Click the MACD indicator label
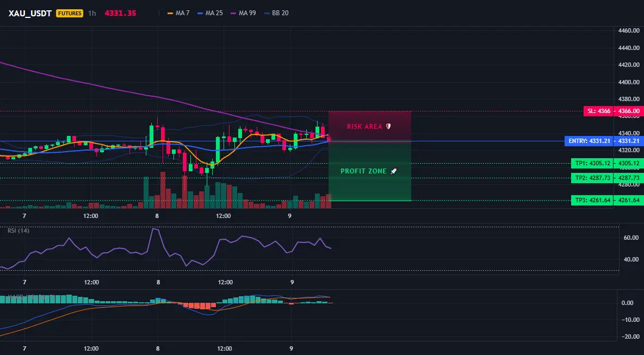 [31, 296]
